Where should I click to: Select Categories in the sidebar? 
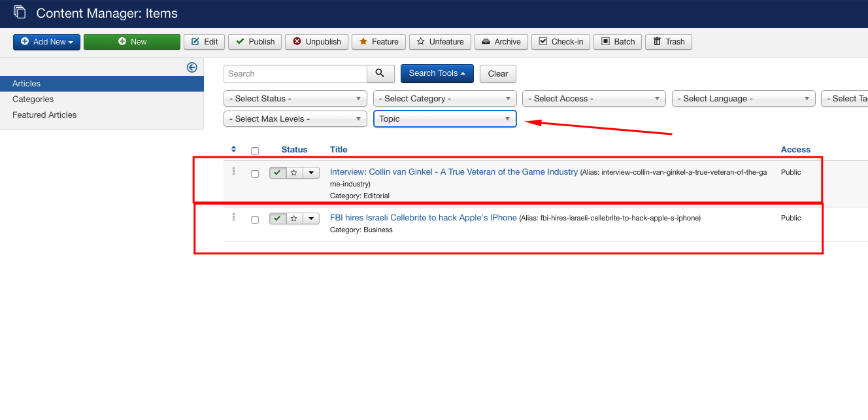pyautogui.click(x=33, y=99)
